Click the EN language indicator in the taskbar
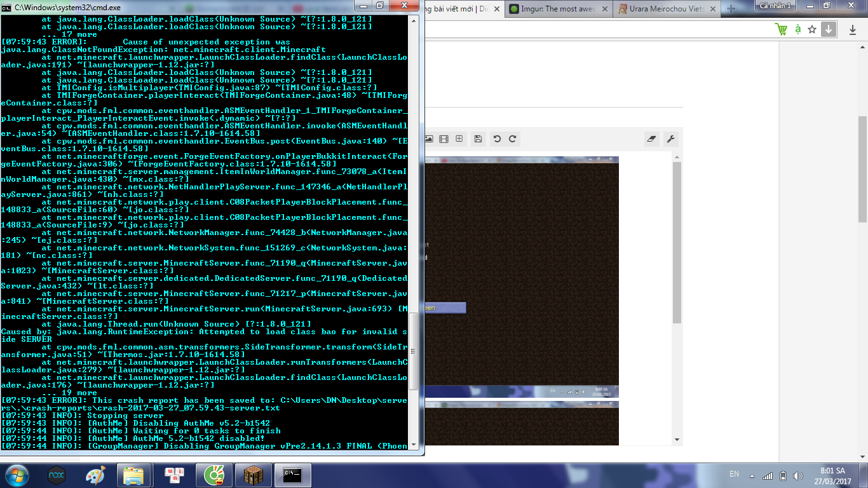 [x=734, y=475]
